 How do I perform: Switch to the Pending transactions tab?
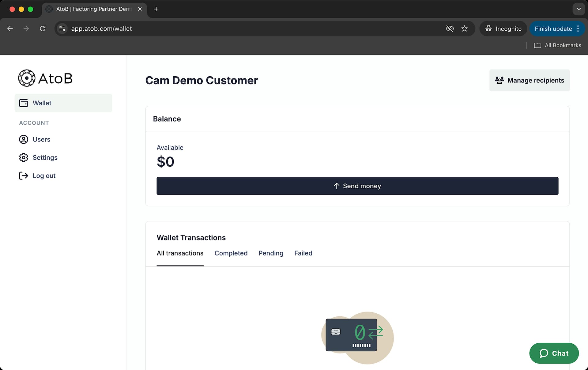pyautogui.click(x=271, y=253)
